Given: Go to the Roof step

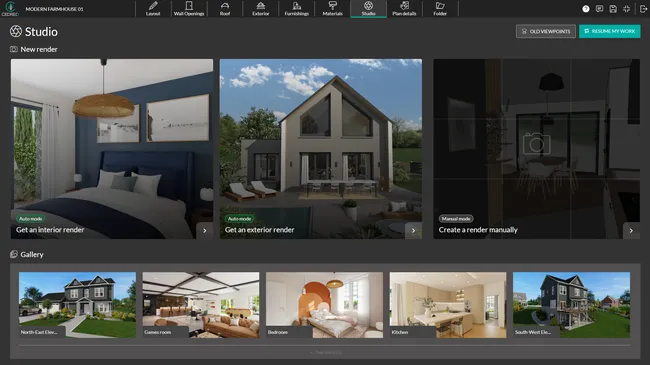Looking at the screenshot, I should tap(225, 9).
